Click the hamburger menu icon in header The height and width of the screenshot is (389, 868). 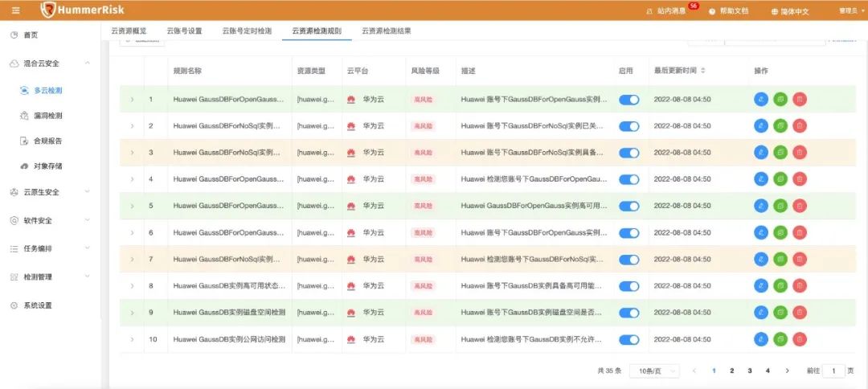coord(15,10)
